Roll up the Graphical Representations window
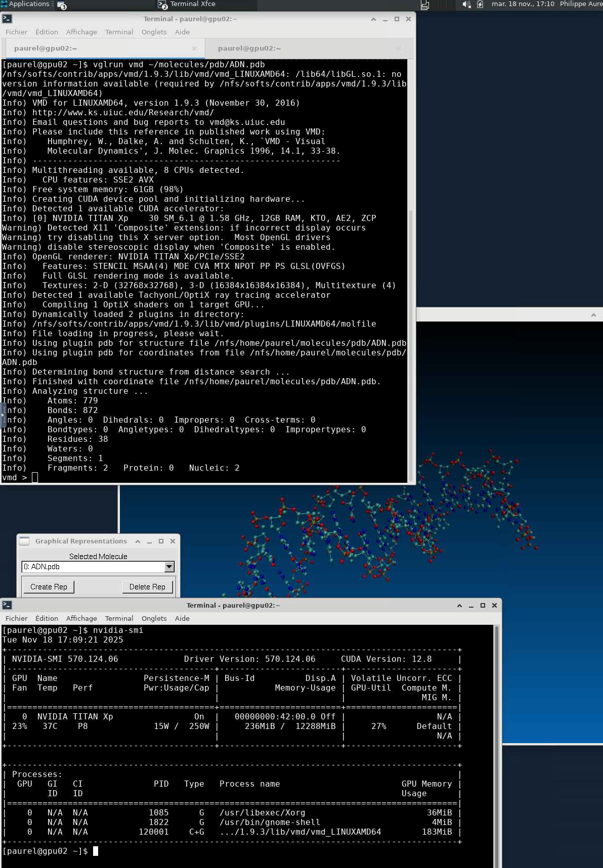Viewport: 603px width, 868px height. click(x=138, y=541)
